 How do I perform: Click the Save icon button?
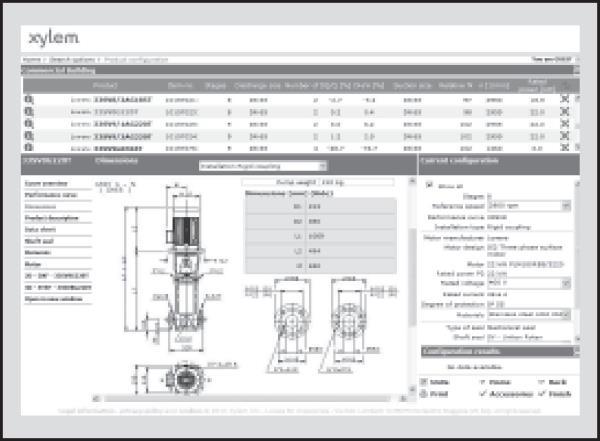pos(424,382)
